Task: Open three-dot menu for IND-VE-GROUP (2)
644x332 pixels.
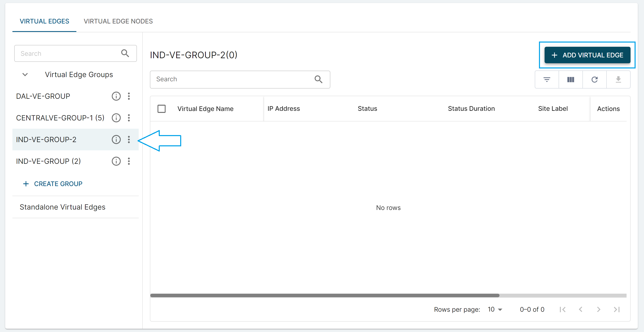Action: [x=129, y=161]
